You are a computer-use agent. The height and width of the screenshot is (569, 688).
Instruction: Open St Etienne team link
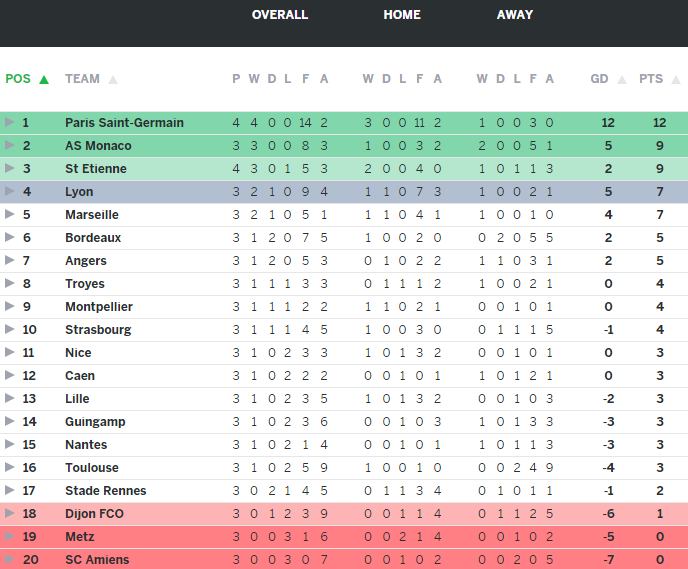click(95, 169)
